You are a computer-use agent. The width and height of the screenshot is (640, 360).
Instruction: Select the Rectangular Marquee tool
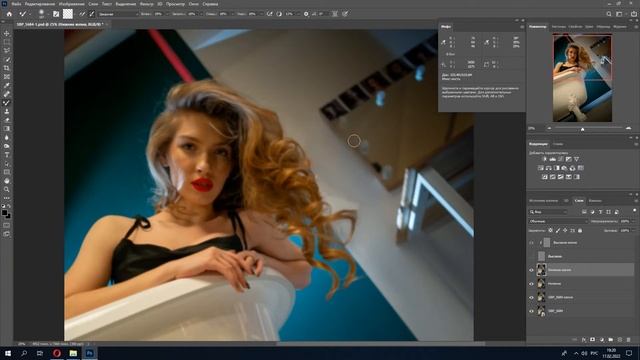tap(7, 42)
